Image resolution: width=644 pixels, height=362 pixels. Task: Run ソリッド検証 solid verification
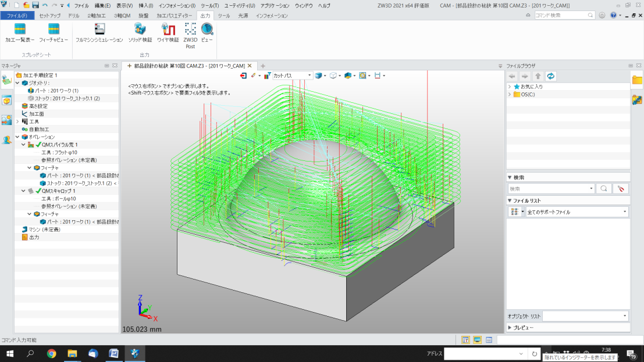140,33
